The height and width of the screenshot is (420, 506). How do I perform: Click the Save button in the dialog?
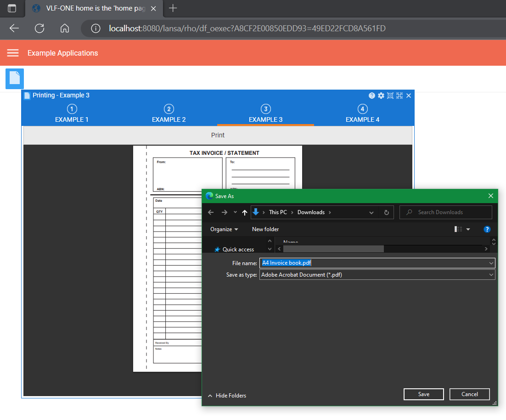[x=423, y=394]
